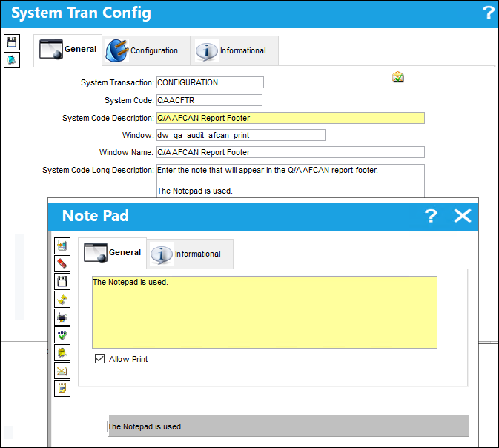The image size is (499, 448).
Task: Click the Window field dw_qa_audit_afcan_print
Action: point(241,135)
